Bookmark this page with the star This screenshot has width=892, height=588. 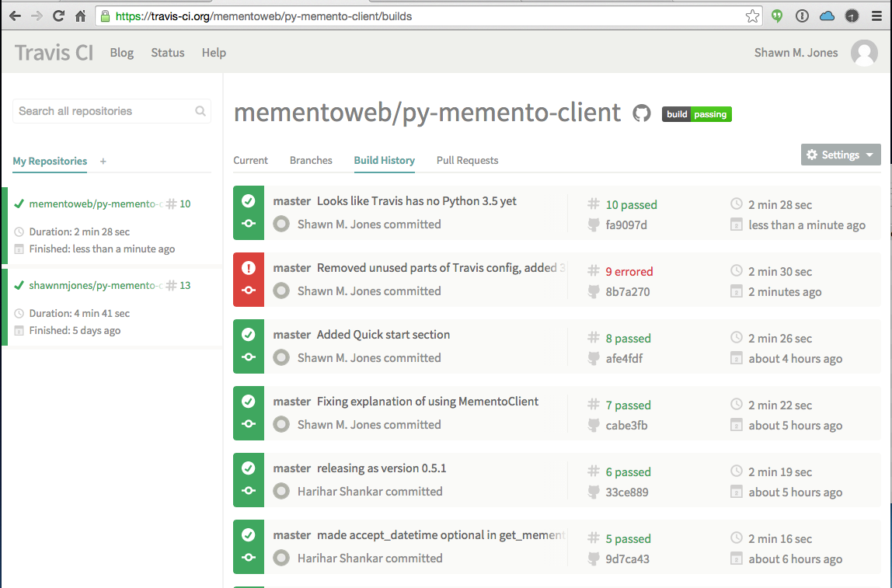(752, 16)
